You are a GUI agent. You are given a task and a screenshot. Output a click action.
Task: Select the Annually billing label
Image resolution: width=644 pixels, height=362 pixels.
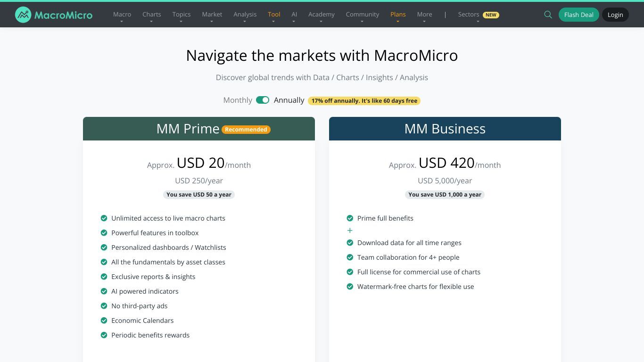tap(289, 100)
